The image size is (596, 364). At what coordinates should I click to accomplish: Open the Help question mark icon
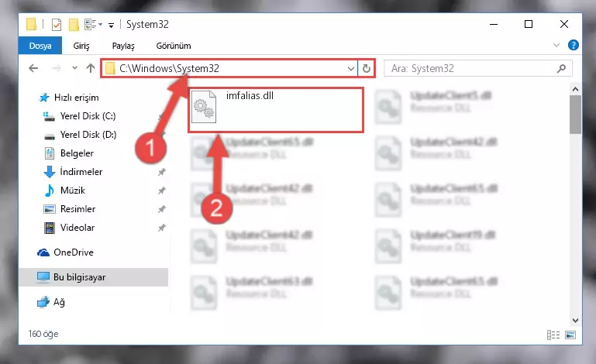pyautogui.click(x=574, y=45)
